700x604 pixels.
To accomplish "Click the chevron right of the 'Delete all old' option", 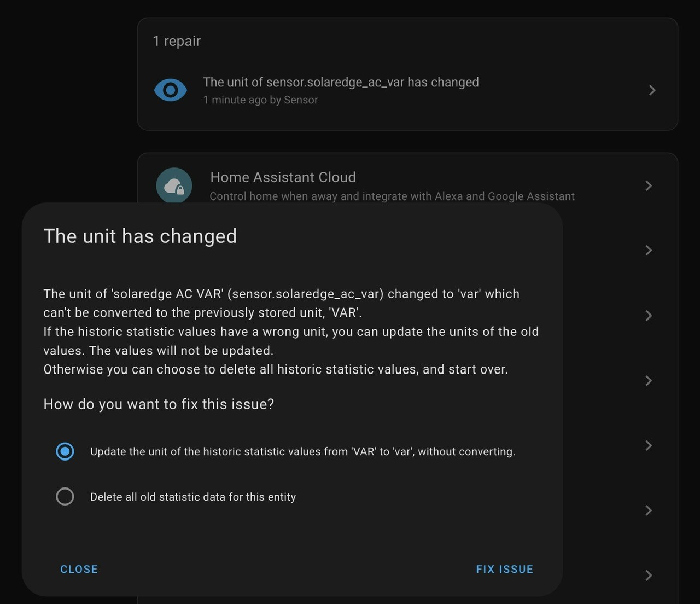I will (x=649, y=510).
